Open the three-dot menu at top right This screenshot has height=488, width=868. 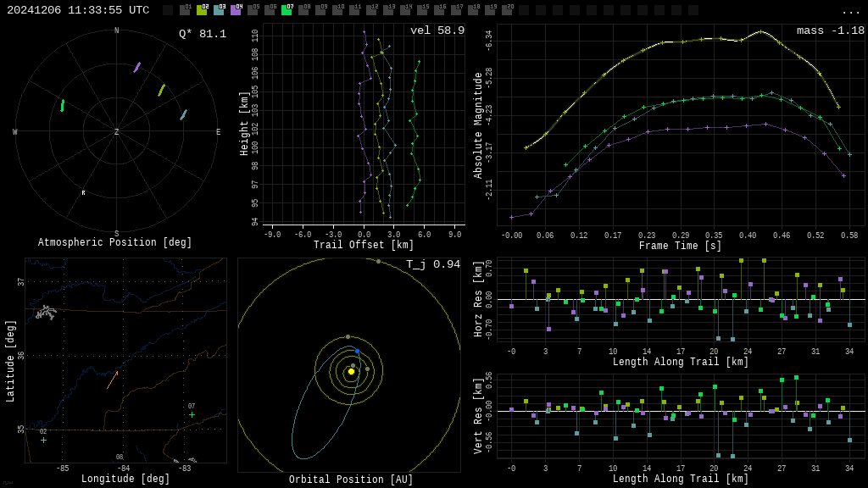(850, 11)
